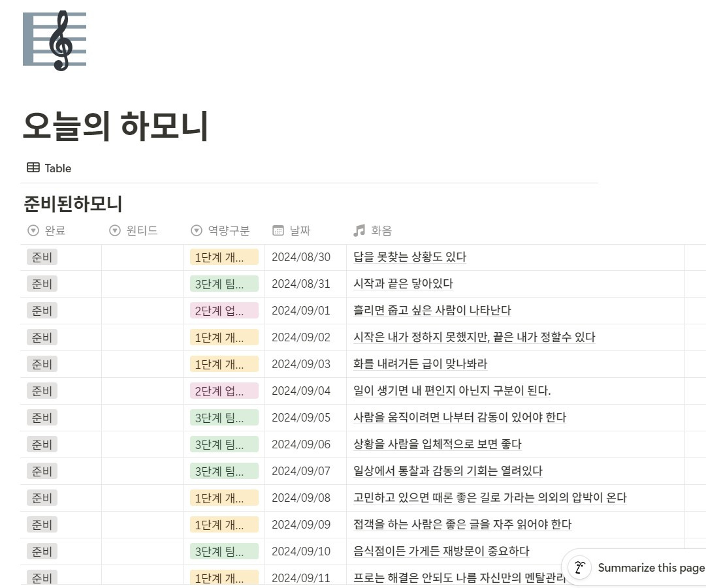This screenshot has height=588, width=706.
Task: Open the entry 답을 못찾는 상황도 있다
Action: 409,257
